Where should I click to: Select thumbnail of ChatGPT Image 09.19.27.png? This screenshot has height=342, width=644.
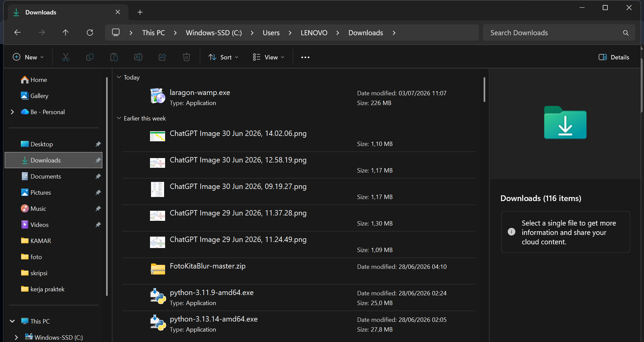pos(157,189)
